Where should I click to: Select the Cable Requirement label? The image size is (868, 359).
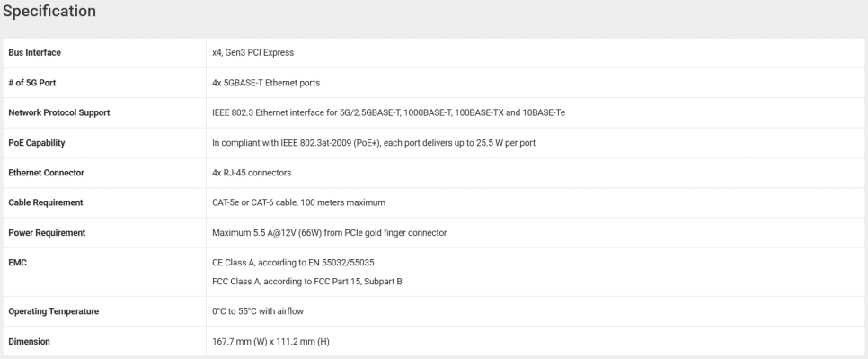click(46, 202)
